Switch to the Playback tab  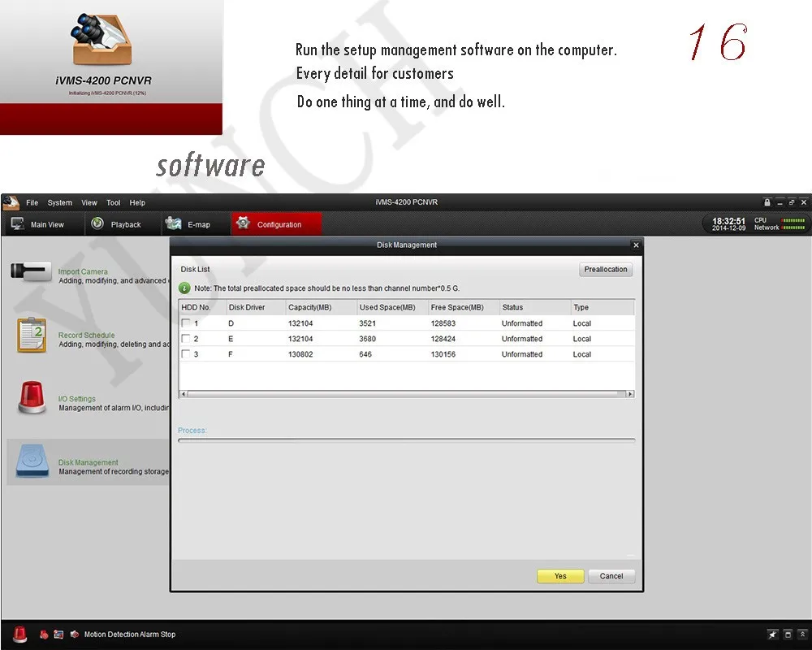tap(122, 224)
